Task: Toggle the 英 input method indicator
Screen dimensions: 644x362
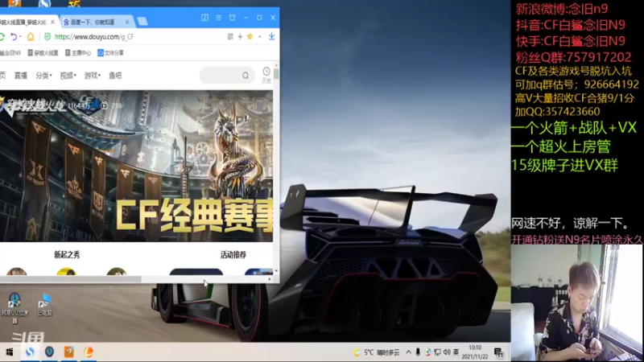Action: 456,352
